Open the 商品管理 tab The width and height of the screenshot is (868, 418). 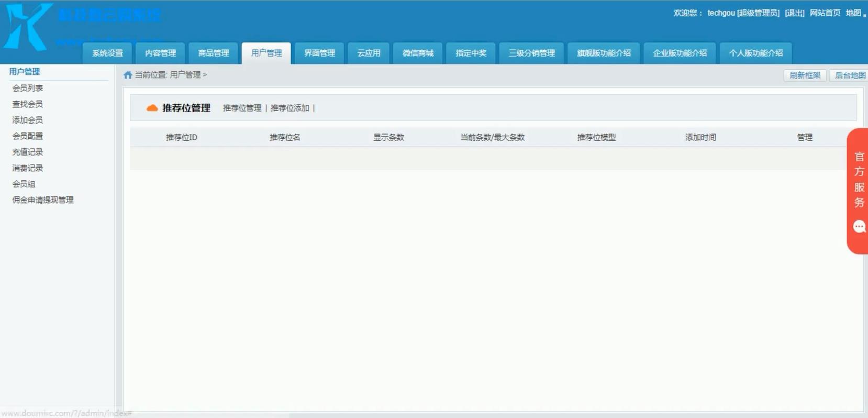coord(214,53)
